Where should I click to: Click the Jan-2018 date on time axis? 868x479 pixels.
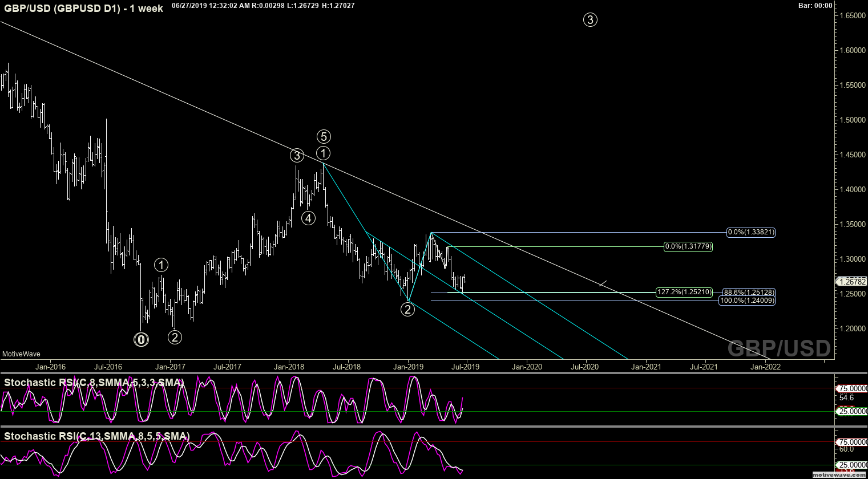pyautogui.click(x=289, y=367)
